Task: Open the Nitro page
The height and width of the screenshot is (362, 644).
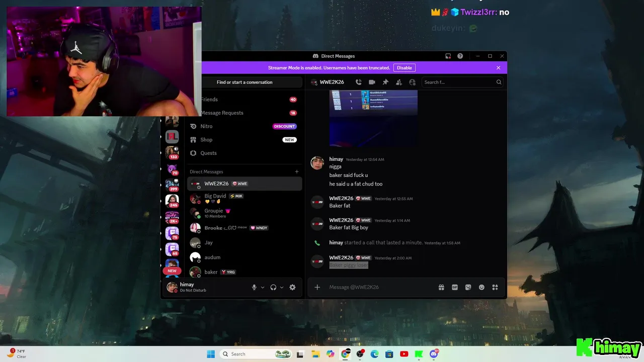Action: pos(245,126)
